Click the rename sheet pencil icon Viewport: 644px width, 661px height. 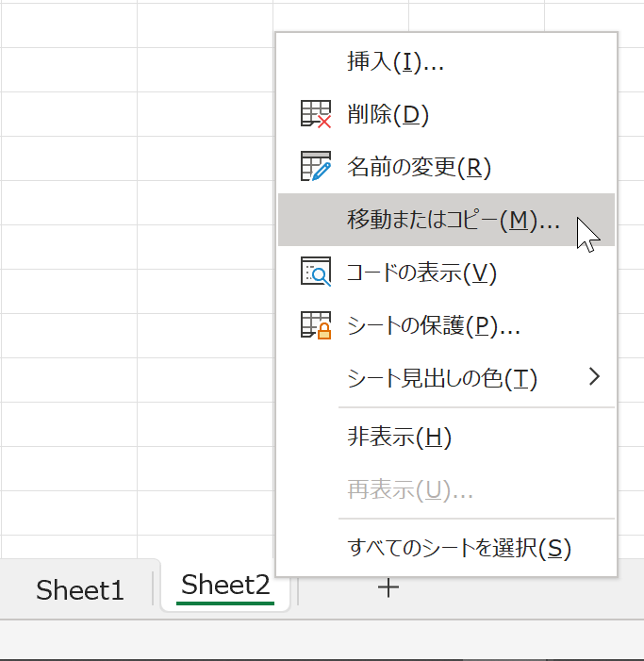coord(316,167)
